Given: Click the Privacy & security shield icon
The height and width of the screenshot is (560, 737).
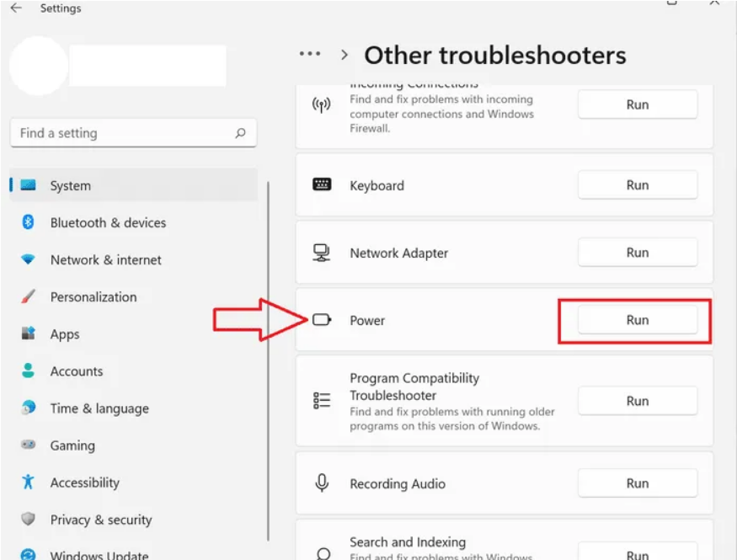Looking at the screenshot, I should 28,520.
